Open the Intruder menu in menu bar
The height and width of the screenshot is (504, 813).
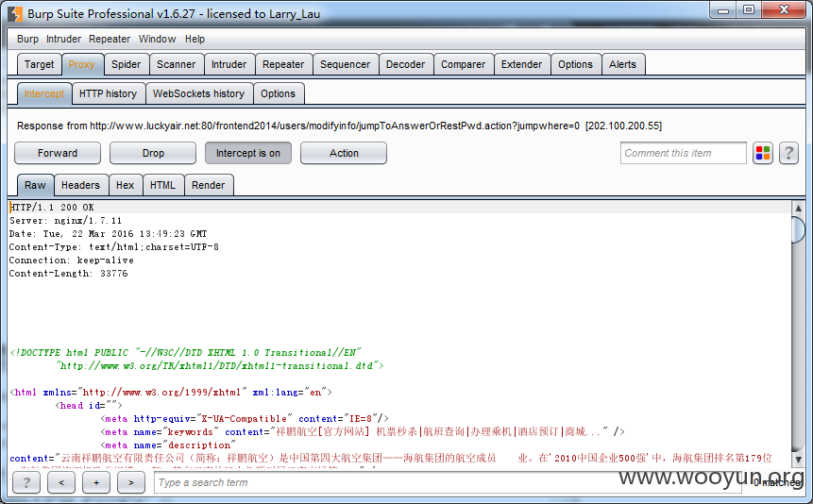[64, 39]
